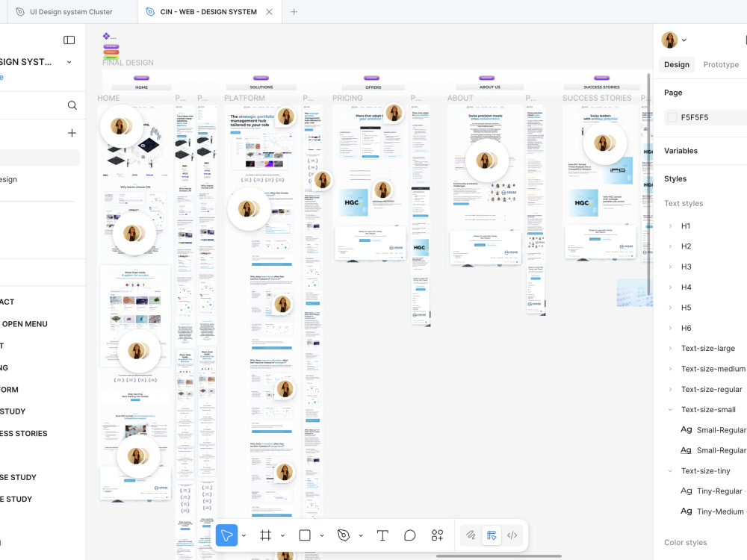Expand the H5 text style group
The image size is (747, 560).
pos(670,308)
